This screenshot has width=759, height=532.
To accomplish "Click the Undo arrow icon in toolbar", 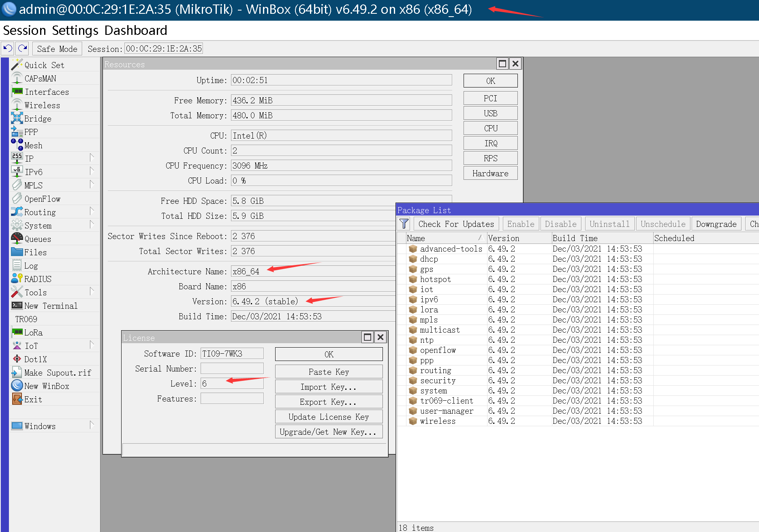I will (x=8, y=49).
